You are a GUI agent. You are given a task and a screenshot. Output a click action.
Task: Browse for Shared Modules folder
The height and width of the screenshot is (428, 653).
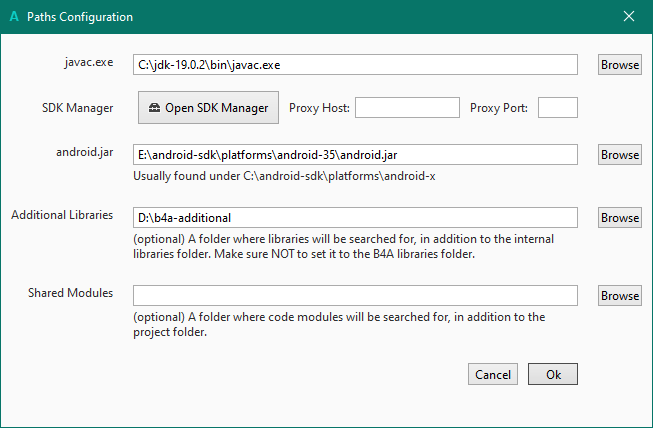tap(620, 295)
